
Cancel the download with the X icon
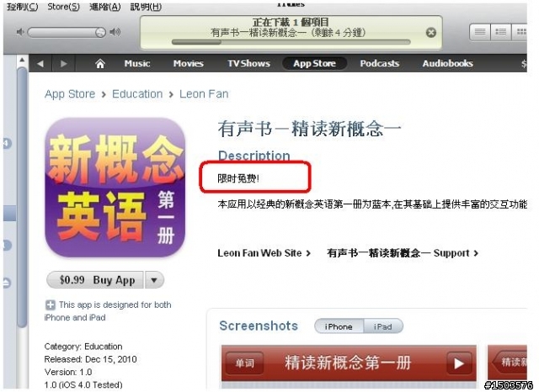coord(431,33)
